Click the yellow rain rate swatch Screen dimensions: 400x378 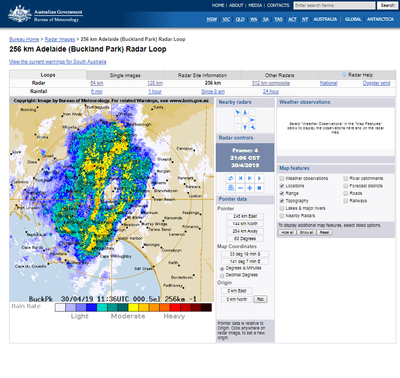click(x=133, y=307)
